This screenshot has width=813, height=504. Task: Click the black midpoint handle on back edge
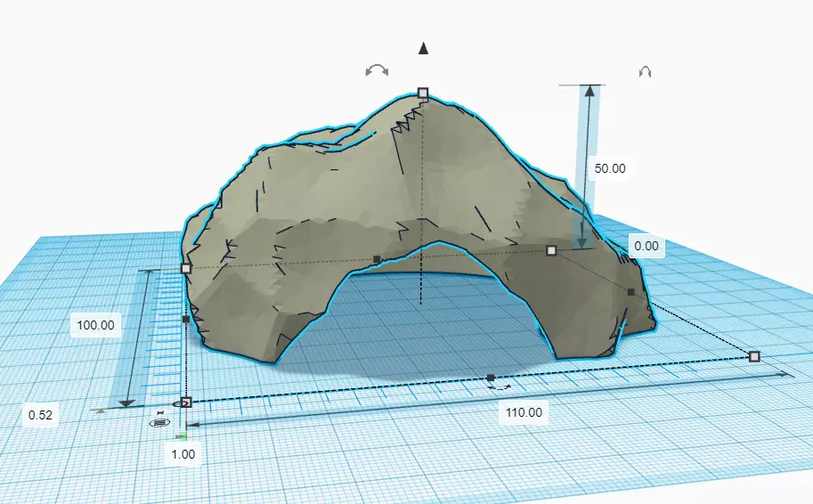click(x=377, y=259)
